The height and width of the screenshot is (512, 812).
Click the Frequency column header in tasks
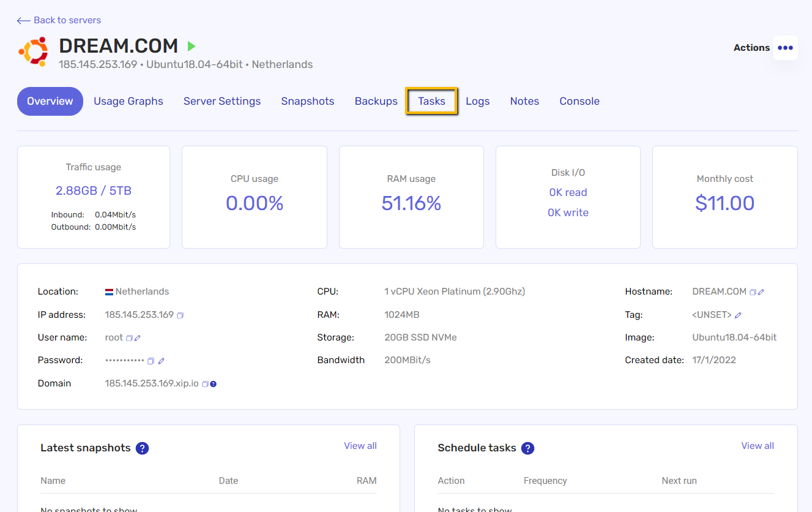pyautogui.click(x=545, y=481)
